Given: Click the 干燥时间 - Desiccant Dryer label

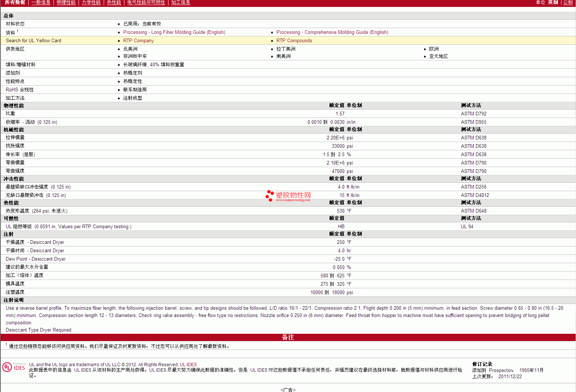Looking at the screenshot, I should 35,251.
